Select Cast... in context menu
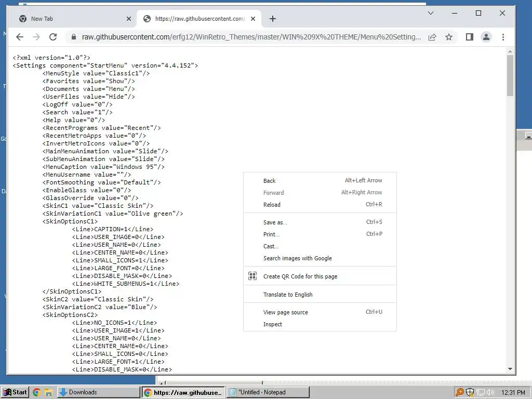 pyautogui.click(x=320, y=246)
